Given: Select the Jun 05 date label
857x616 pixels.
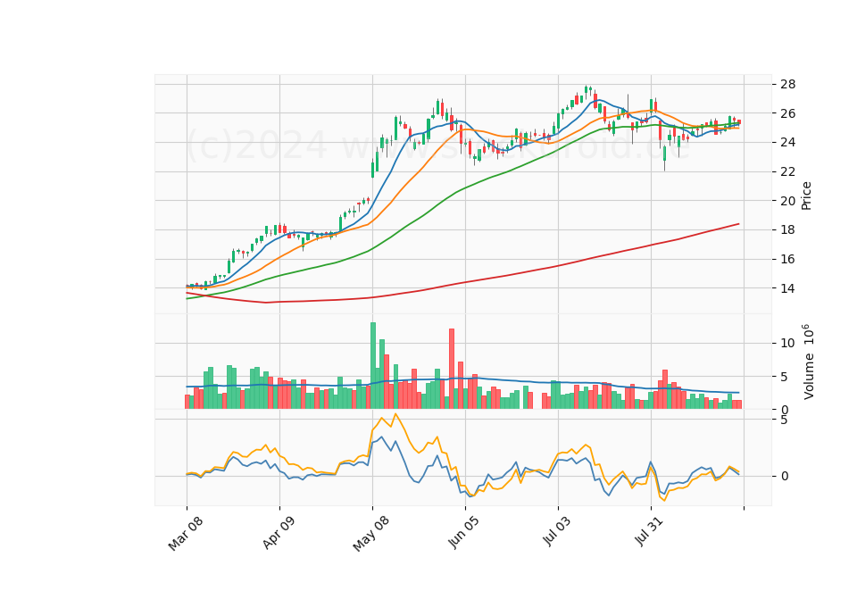Looking at the screenshot, I should tap(463, 532).
